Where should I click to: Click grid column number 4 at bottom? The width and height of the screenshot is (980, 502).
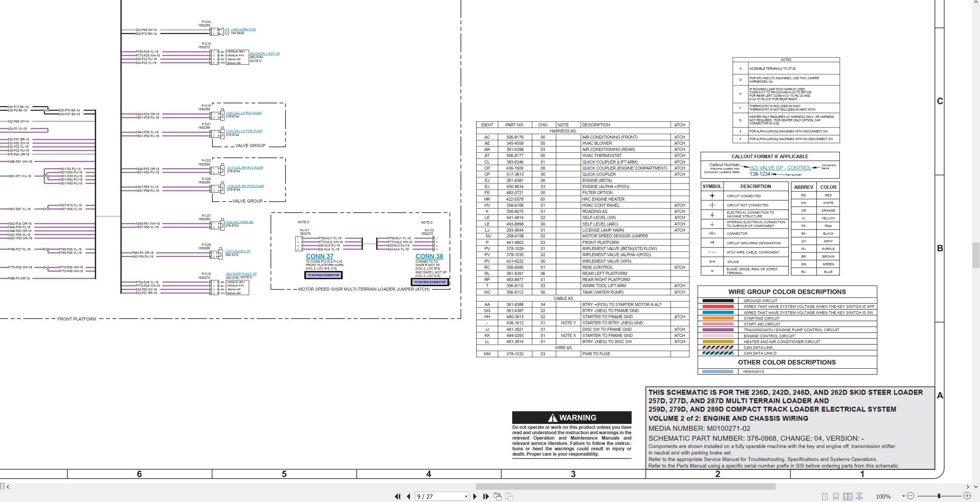tap(429, 474)
